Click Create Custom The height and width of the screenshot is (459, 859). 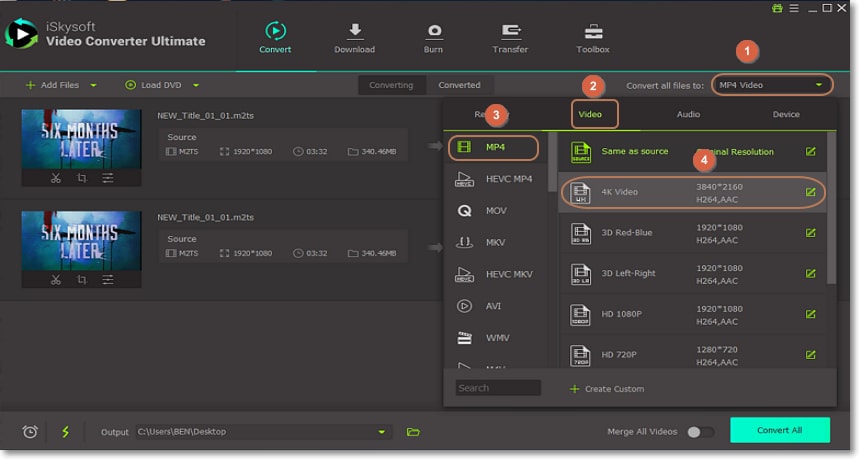pyautogui.click(x=607, y=389)
